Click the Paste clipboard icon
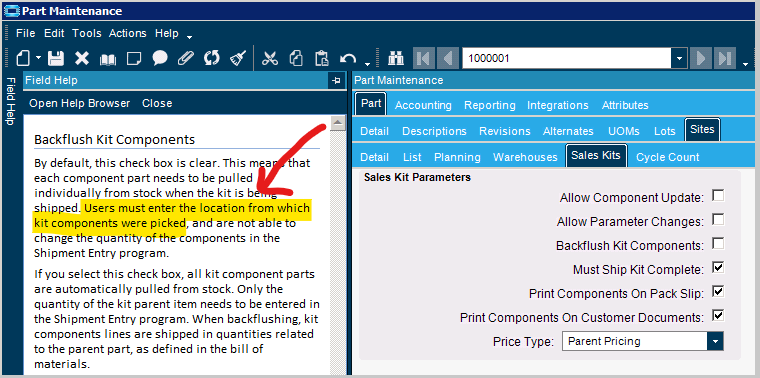 click(x=322, y=59)
